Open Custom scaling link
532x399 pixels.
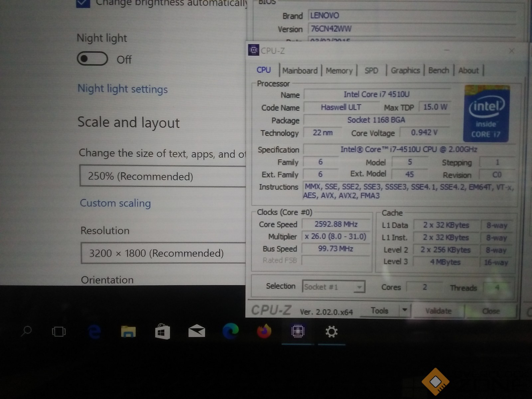(115, 203)
